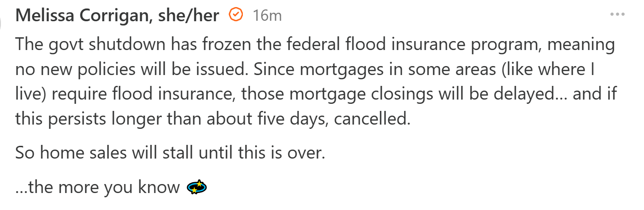Click the closing line "...the more you know"
This screenshot has width=644, height=210.
coord(98,188)
